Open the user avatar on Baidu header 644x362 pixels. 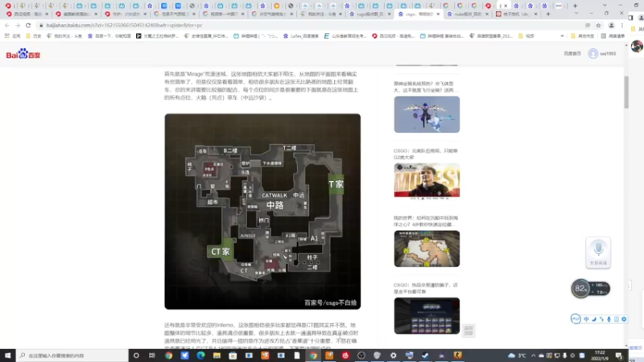pos(592,53)
